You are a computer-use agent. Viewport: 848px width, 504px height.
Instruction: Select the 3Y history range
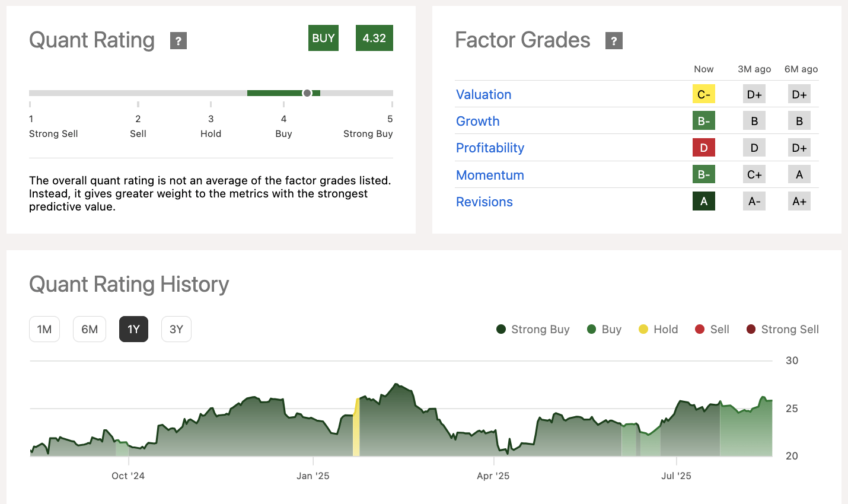pos(176,330)
